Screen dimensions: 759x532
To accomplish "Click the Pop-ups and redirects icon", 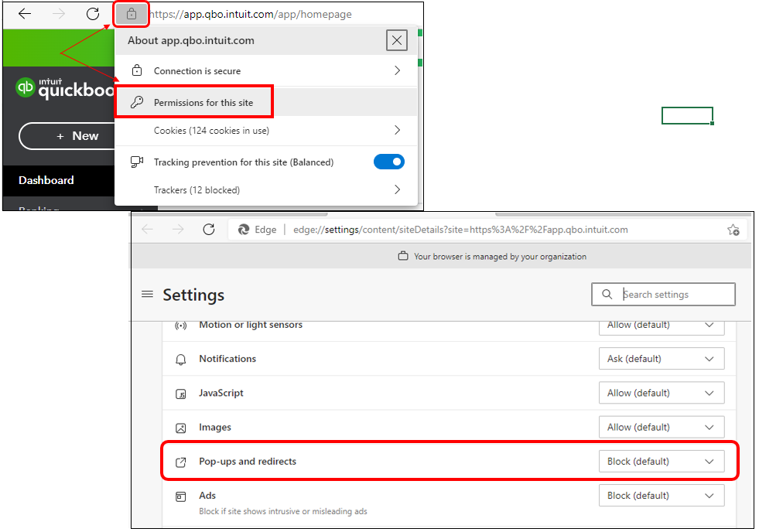I will [180, 462].
